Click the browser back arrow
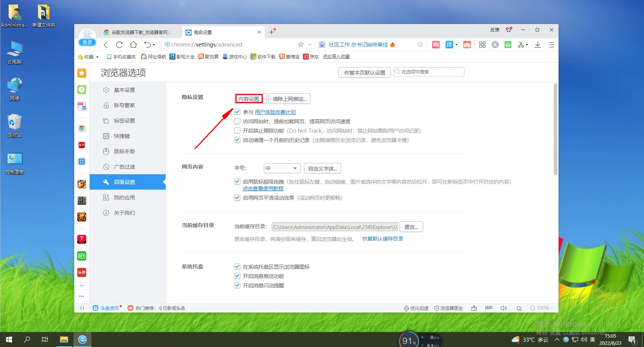 pyautogui.click(x=106, y=45)
